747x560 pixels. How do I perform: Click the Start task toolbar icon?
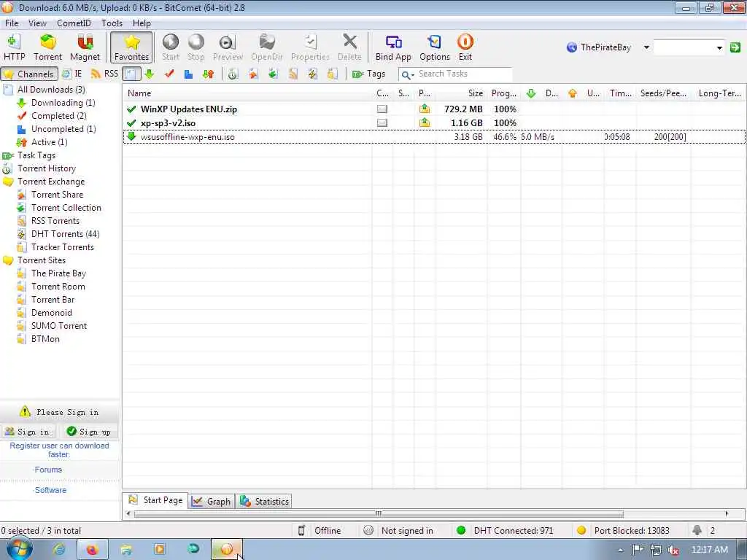click(x=170, y=47)
